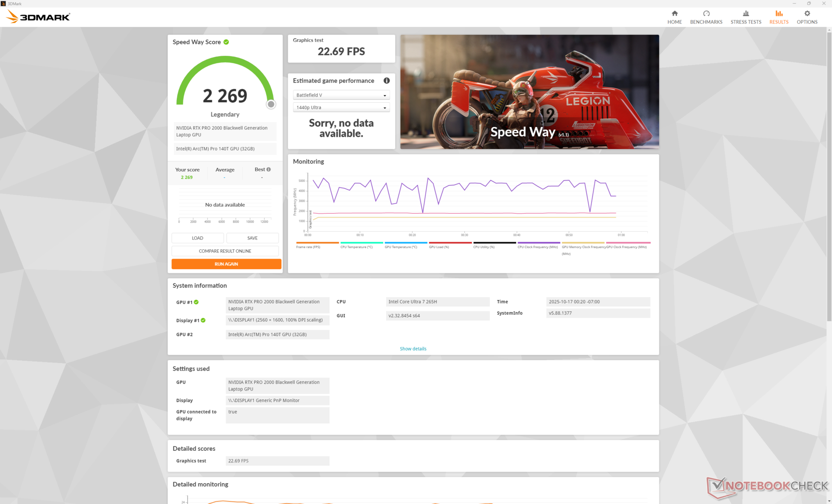Expand system info with Show details

pyautogui.click(x=413, y=349)
